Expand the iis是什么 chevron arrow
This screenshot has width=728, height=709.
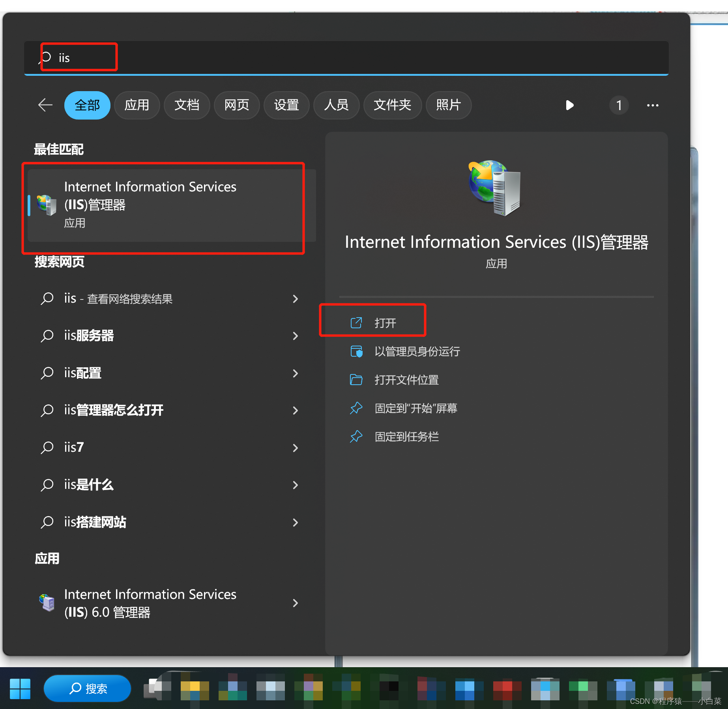[295, 485]
